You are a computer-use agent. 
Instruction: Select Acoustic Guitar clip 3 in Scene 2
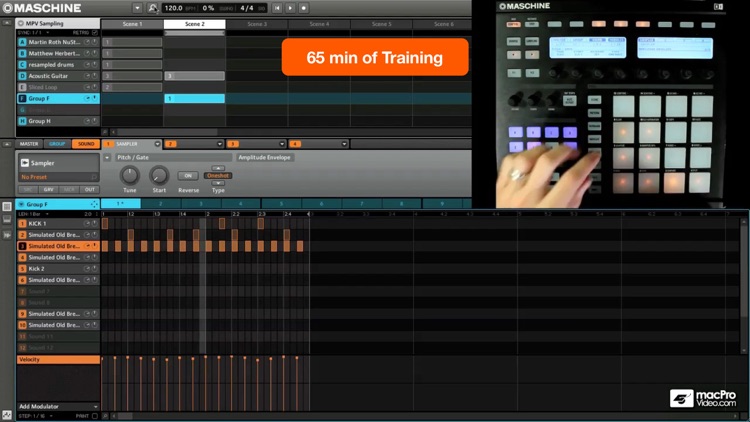pyautogui.click(x=195, y=76)
